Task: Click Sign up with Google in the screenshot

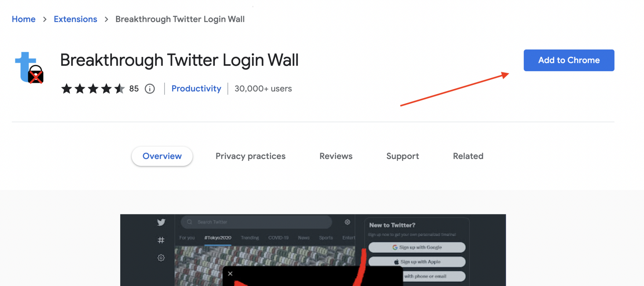Action: (417, 247)
